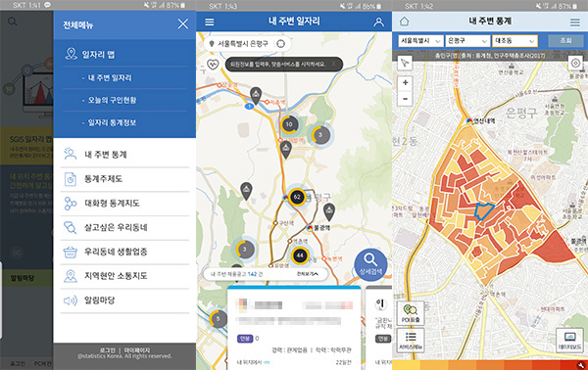Click the 마이페이지 link in menu footer
This screenshot has width=588, height=370.
(137, 350)
